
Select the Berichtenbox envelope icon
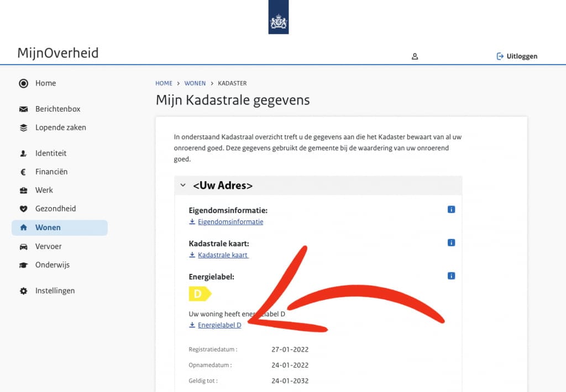23,109
